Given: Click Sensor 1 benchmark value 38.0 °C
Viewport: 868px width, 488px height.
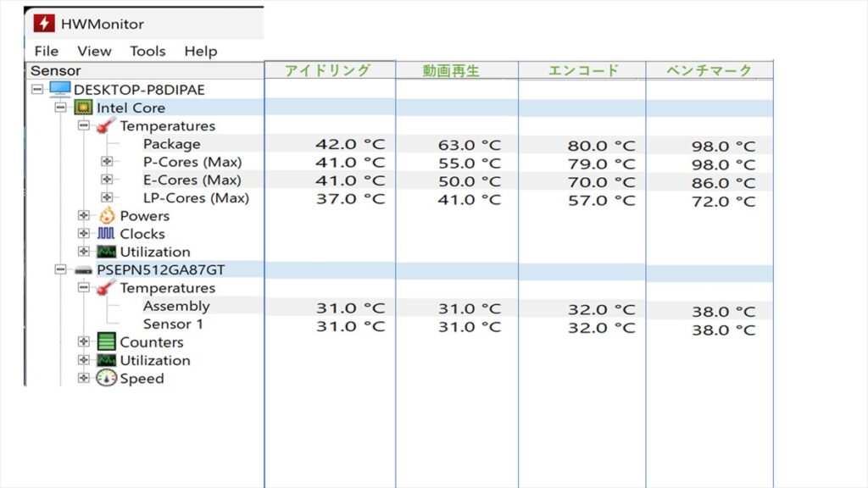Looking at the screenshot, I should pyautogui.click(x=723, y=330).
